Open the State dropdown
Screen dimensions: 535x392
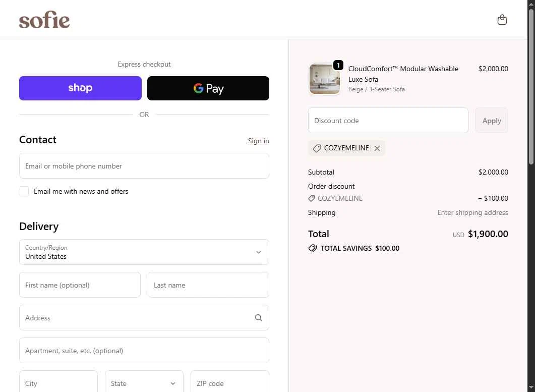144,382
